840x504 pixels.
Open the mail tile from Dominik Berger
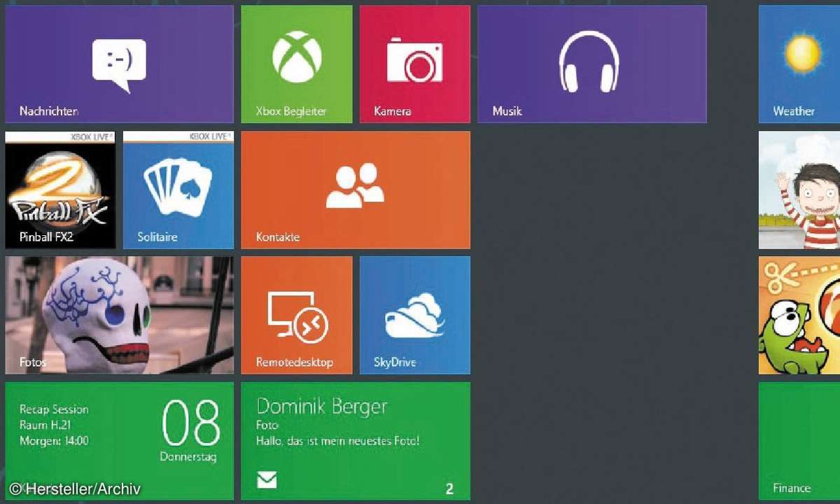pyautogui.click(x=356, y=440)
